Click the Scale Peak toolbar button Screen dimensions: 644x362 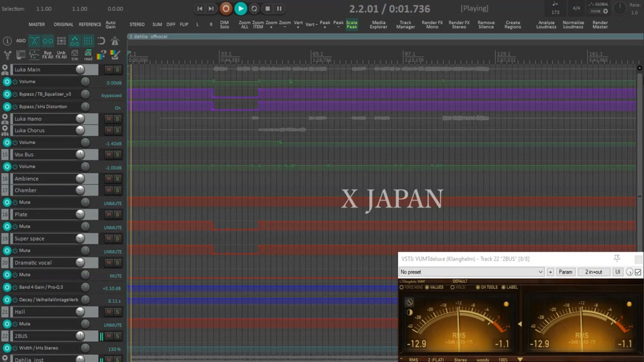click(x=352, y=25)
